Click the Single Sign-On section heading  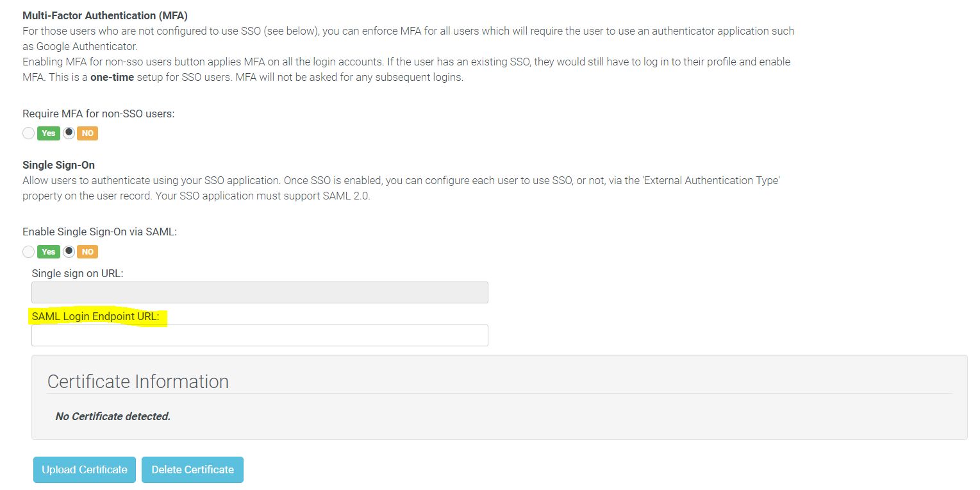click(58, 165)
